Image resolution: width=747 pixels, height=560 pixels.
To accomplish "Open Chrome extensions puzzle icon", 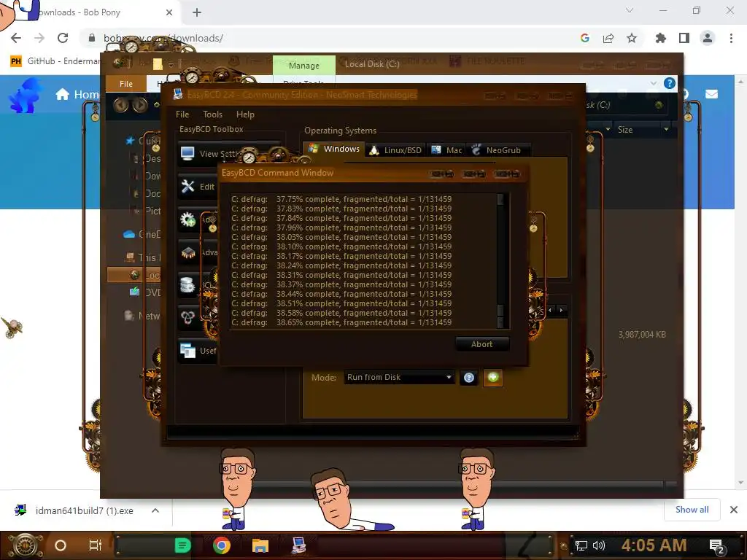I will [x=660, y=38].
